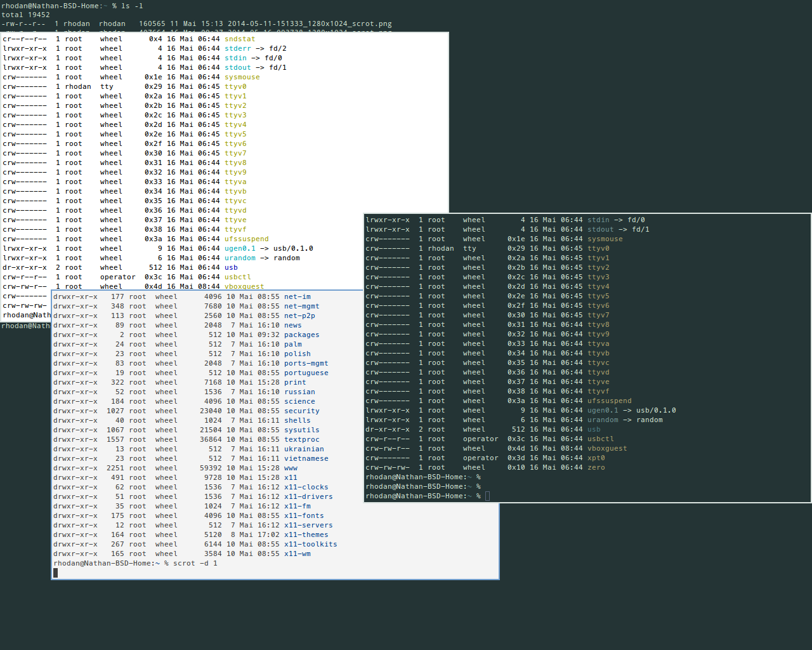
Task: Select the textproc directory name
Action: [x=301, y=439]
